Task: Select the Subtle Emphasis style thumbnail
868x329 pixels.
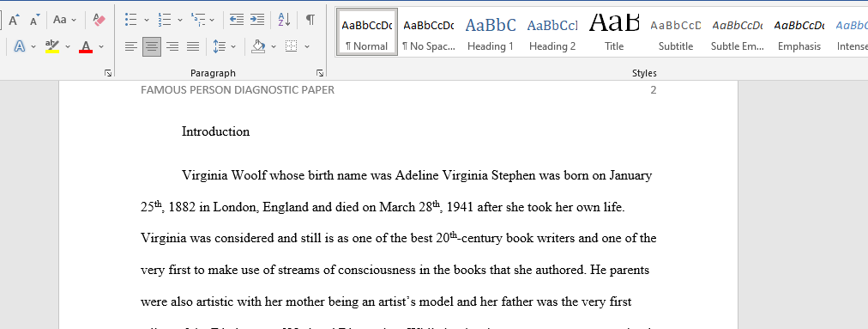Action: [x=737, y=32]
